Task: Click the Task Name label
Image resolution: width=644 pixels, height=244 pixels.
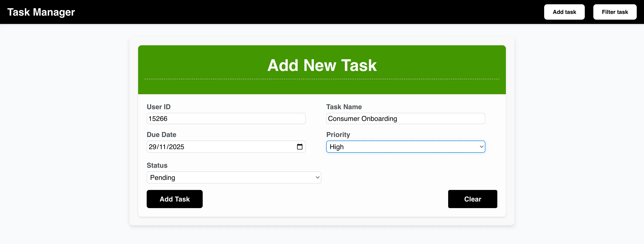Action: coord(344,107)
